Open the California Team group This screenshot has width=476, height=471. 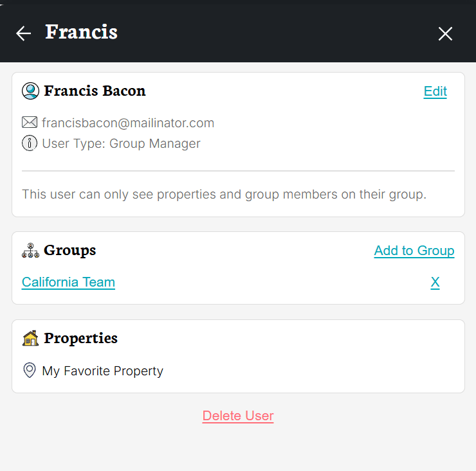coord(68,282)
